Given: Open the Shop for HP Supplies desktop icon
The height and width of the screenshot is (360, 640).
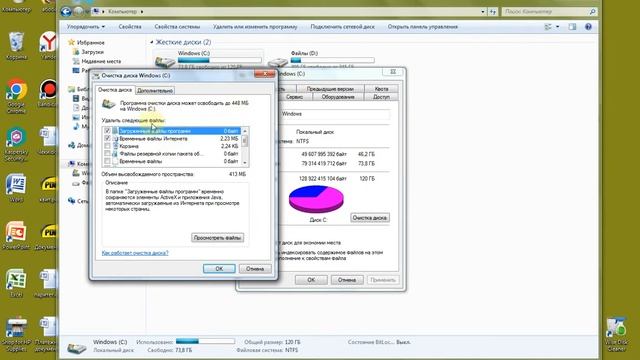Looking at the screenshot, I should 16,327.
